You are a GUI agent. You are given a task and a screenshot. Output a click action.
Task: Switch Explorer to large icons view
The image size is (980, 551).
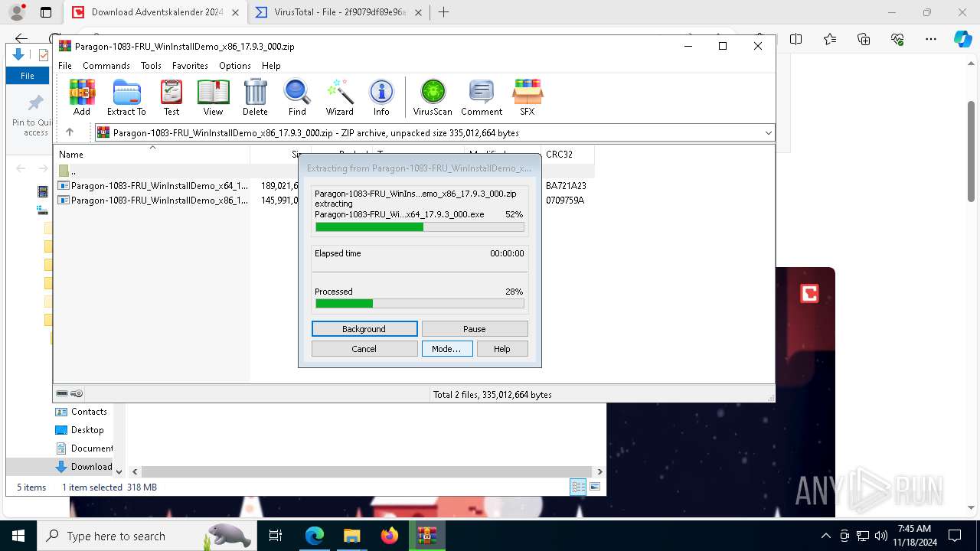[x=595, y=487]
